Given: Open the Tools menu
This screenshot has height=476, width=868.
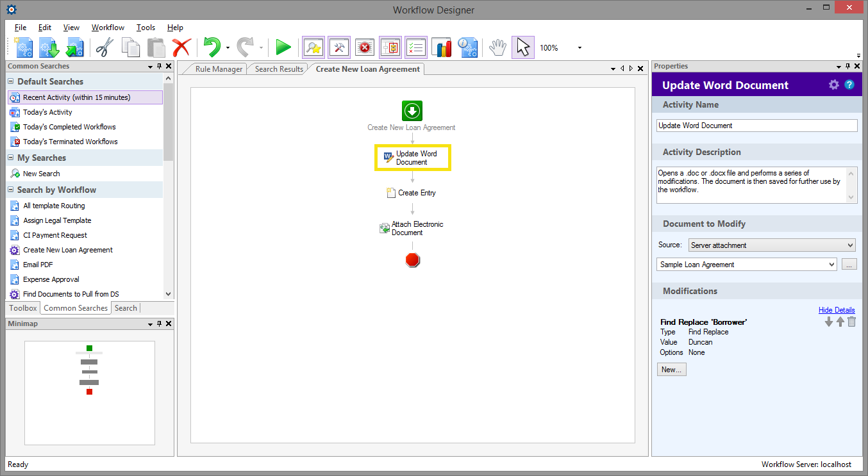Looking at the screenshot, I should tap(146, 28).
